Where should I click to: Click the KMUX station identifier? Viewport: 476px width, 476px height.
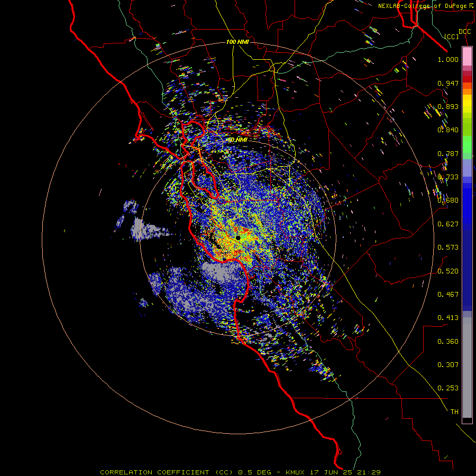[x=295, y=472]
